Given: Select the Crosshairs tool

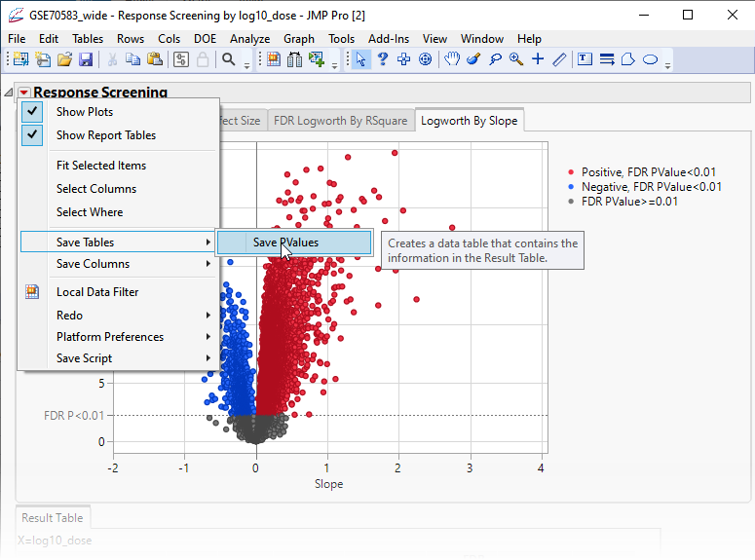Looking at the screenshot, I should (x=538, y=59).
